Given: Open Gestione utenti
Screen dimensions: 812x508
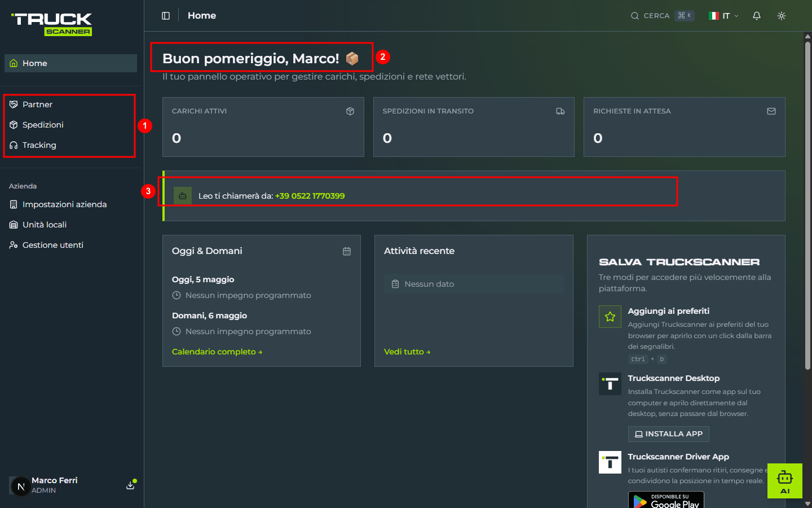Looking at the screenshot, I should [x=70, y=245].
